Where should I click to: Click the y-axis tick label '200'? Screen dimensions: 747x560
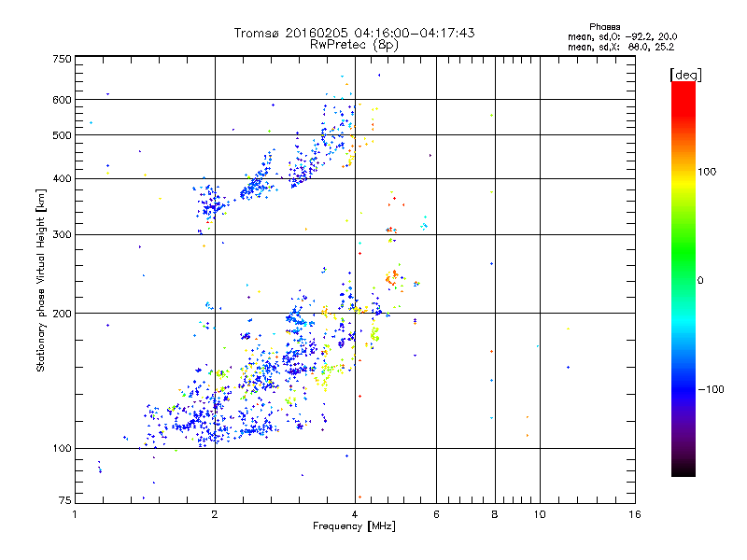tap(63, 314)
